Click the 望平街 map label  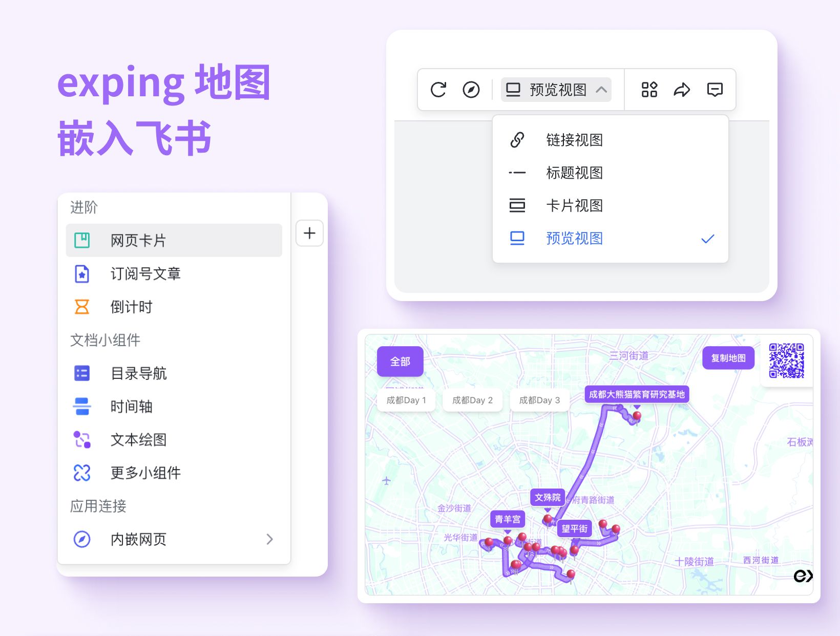574,528
